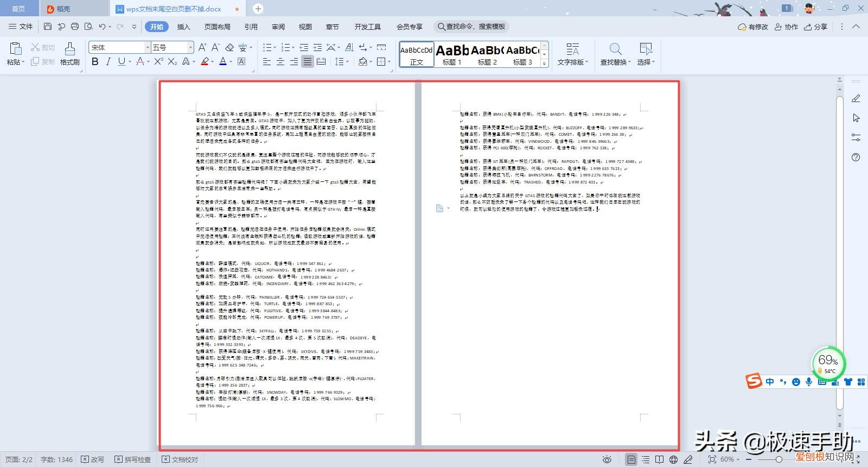Add a new document tab with plus
This screenshot has height=467, width=868.
coord(258,9)
